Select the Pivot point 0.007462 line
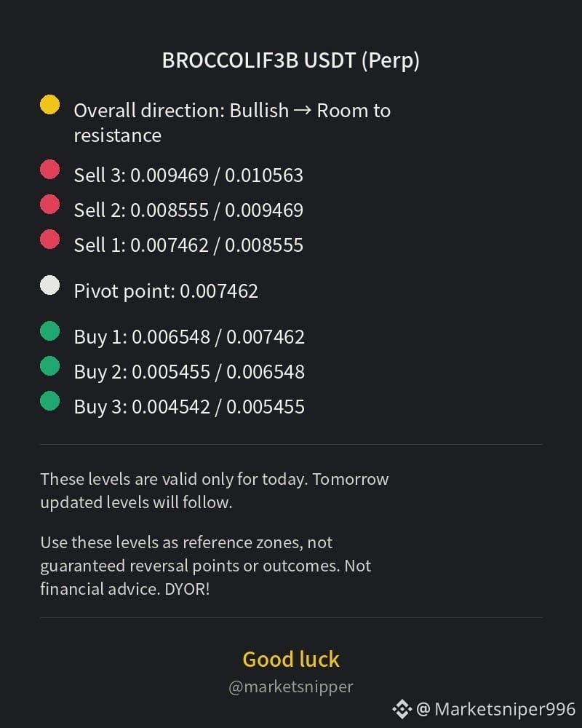The width and height of the screenshot is (582, 728). click(x=166, y=292)
